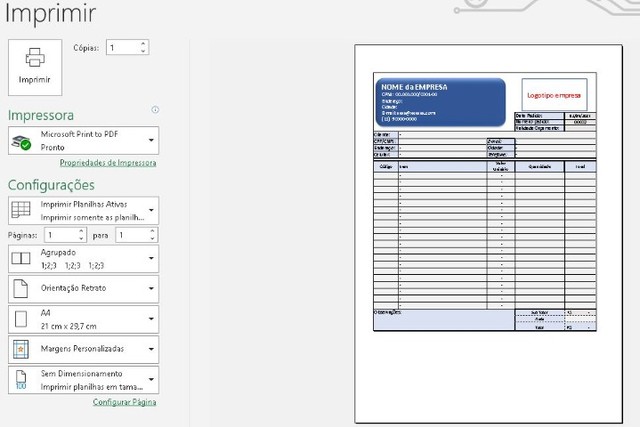Open the Sem Dimensionamento scaling dropdown
The height and width of the screenshot is (427, 640).
coord(83,380)
